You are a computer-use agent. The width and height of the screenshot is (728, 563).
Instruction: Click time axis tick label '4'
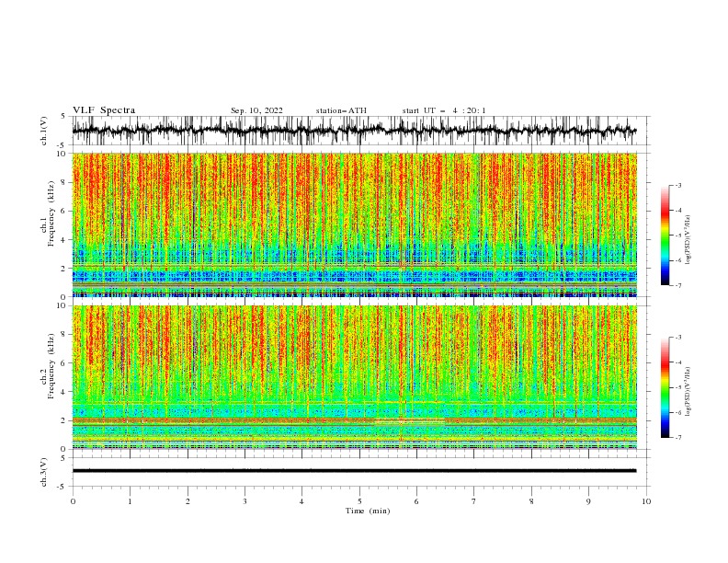click(x=301, y=501)
